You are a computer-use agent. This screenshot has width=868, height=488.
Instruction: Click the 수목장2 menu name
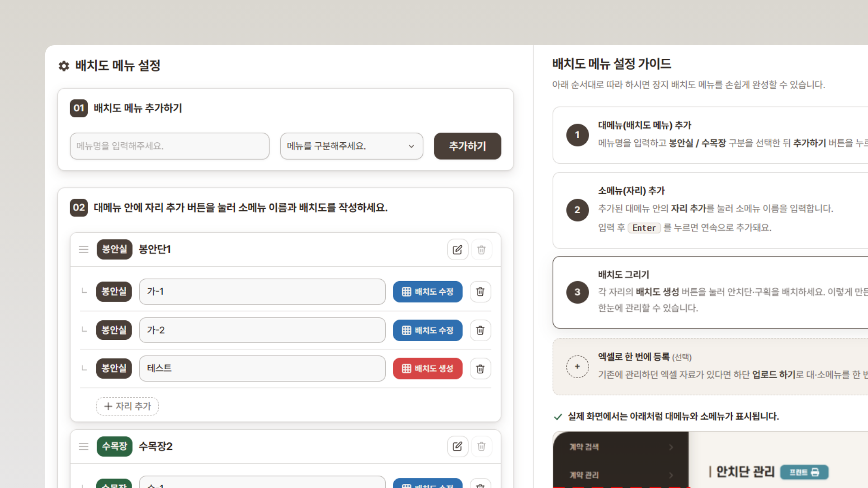click(156, 446)
